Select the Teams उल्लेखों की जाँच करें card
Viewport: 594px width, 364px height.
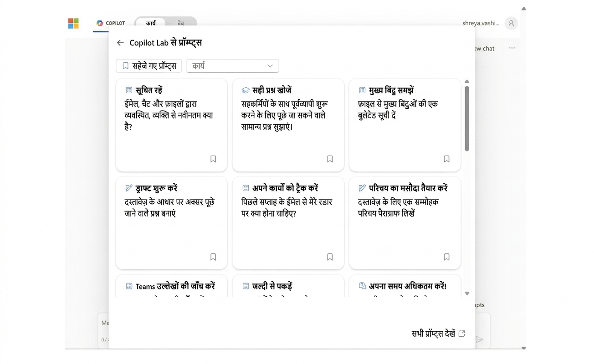point(171,286)
